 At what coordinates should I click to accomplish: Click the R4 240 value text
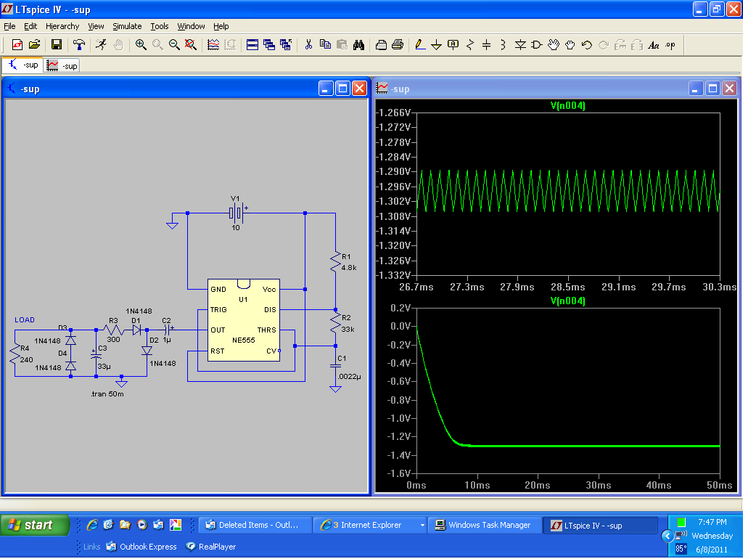pyautogui.click(x=27, y=360)
